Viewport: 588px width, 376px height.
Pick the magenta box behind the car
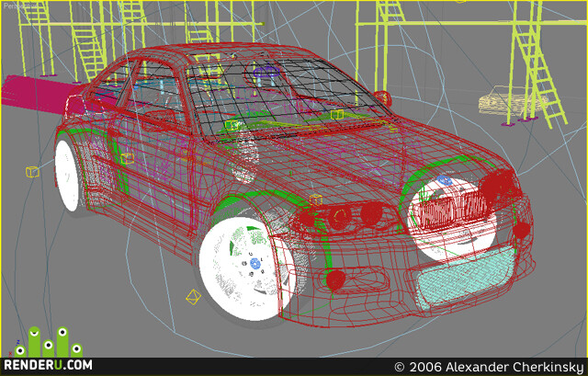pos(40,95)
